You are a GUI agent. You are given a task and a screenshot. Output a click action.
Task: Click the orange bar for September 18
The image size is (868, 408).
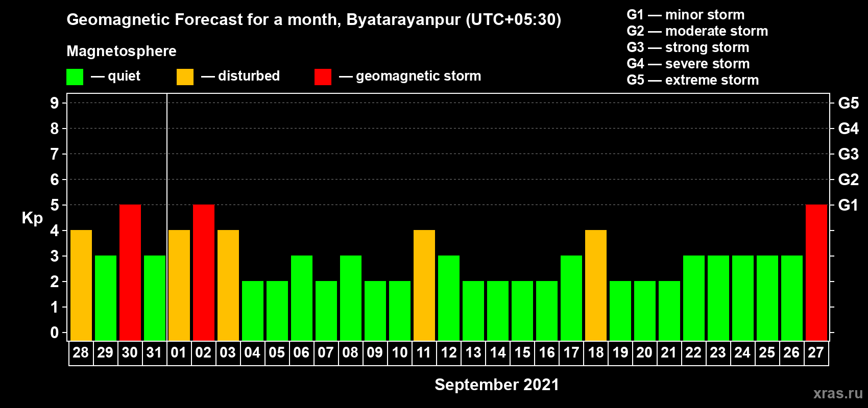tap(596, 286)
